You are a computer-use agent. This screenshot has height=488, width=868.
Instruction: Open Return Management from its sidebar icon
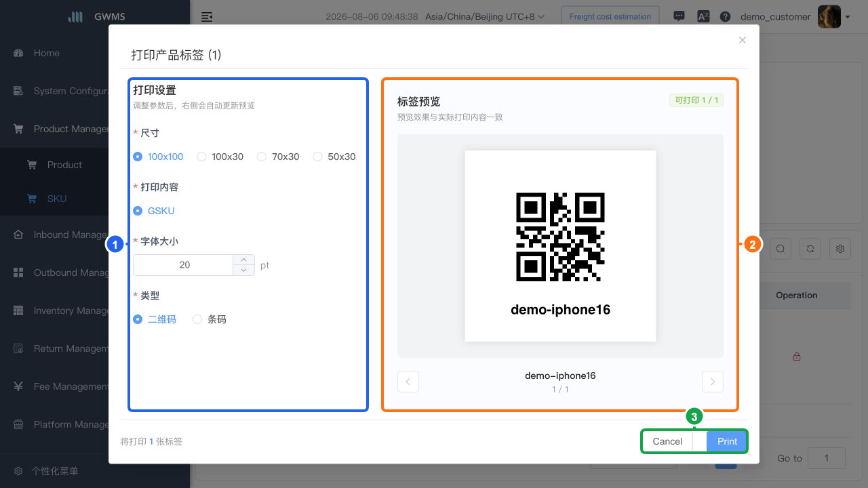[x=18, y=348]
